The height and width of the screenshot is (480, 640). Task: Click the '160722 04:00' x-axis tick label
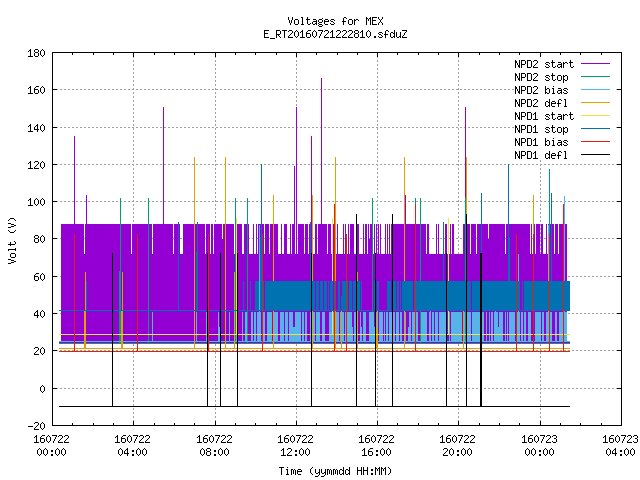pos(133,446)
